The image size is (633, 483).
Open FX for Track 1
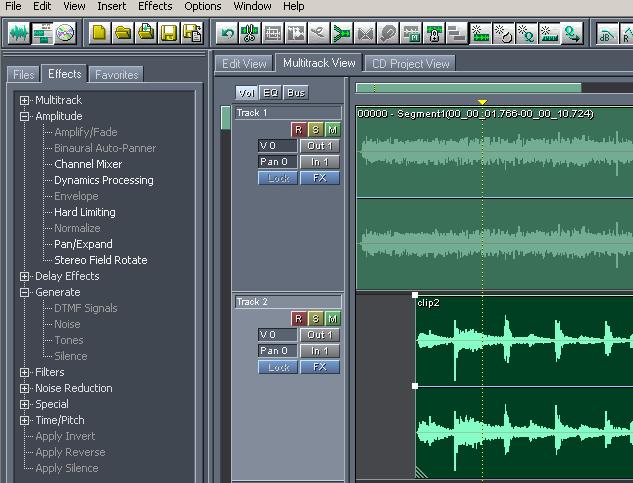click(320, 178)
